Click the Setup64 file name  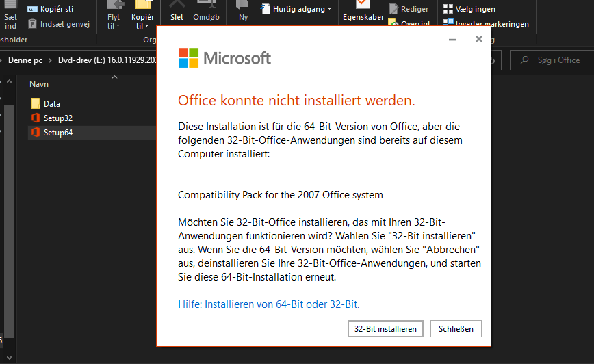click(x=58, y=133)
